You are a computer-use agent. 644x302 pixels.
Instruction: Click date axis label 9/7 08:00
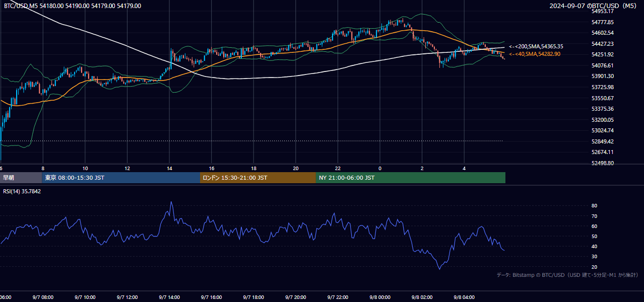[43, 297]
